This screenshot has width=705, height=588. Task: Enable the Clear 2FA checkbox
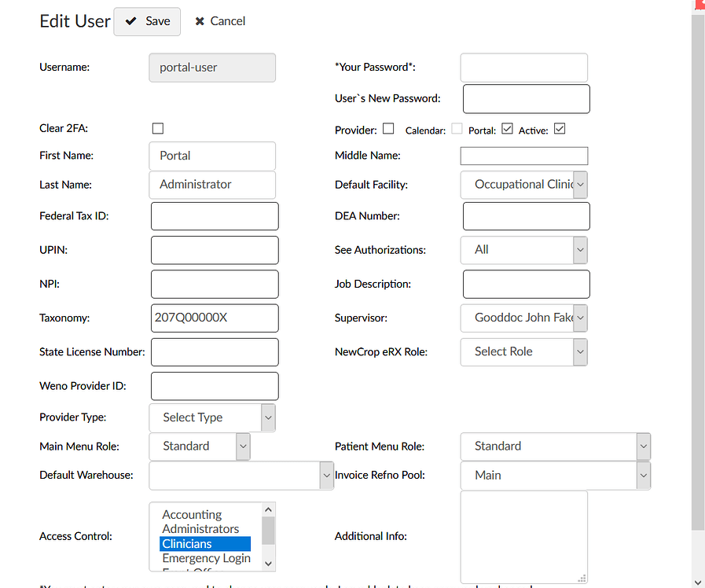pyautogui.click(x=157, y=128)
